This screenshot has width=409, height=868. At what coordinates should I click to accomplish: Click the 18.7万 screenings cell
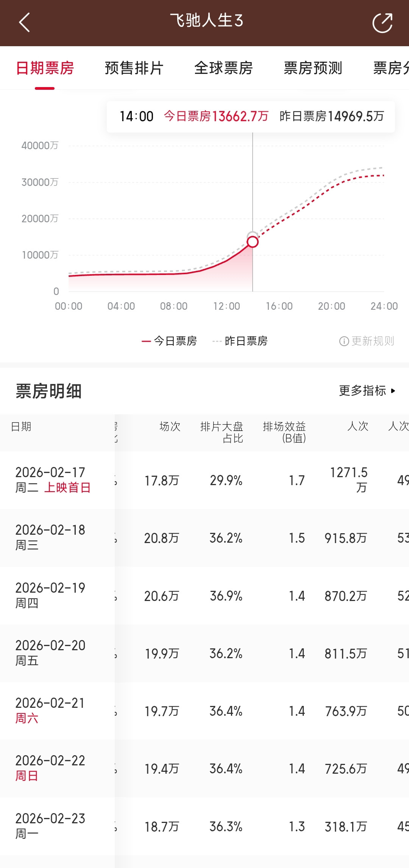(x=162, y=827)
